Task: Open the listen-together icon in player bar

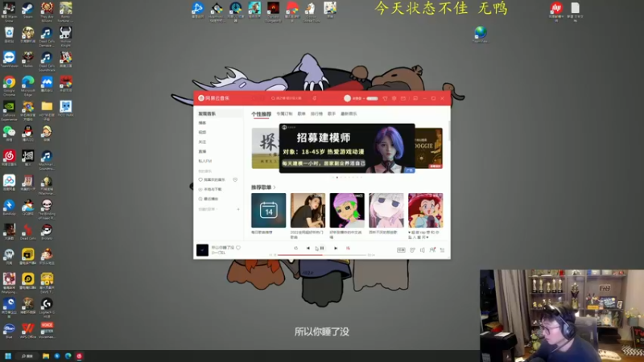Action: click(432, 250)
